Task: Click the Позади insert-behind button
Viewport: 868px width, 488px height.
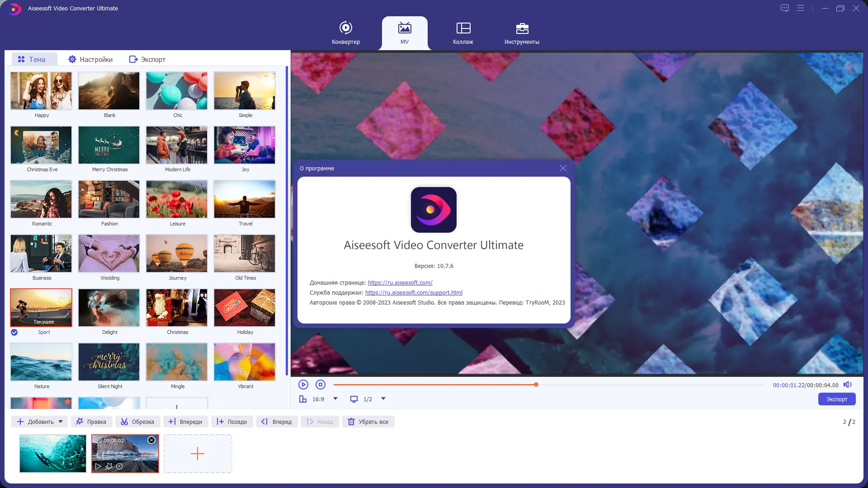Action: [x=232, y=422]
